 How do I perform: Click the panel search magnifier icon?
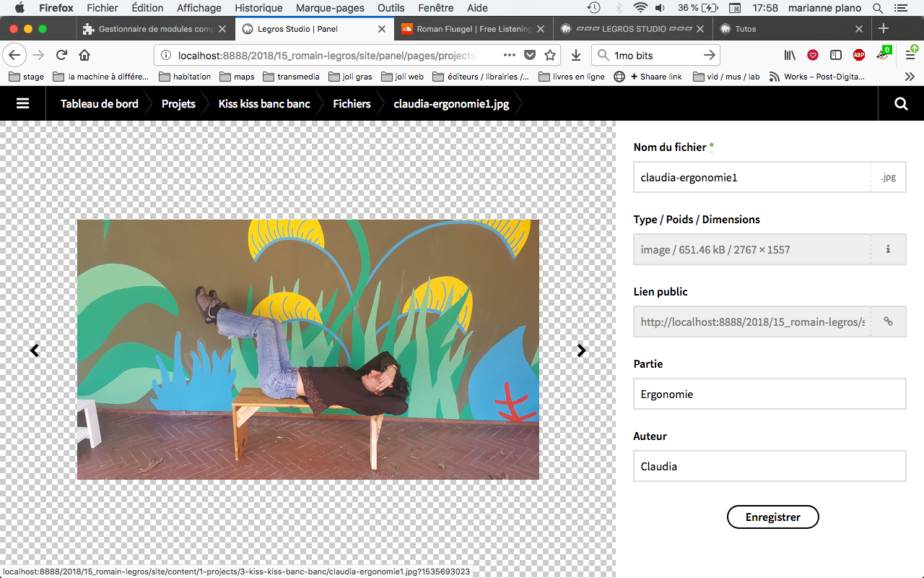(x=900, y=103)
